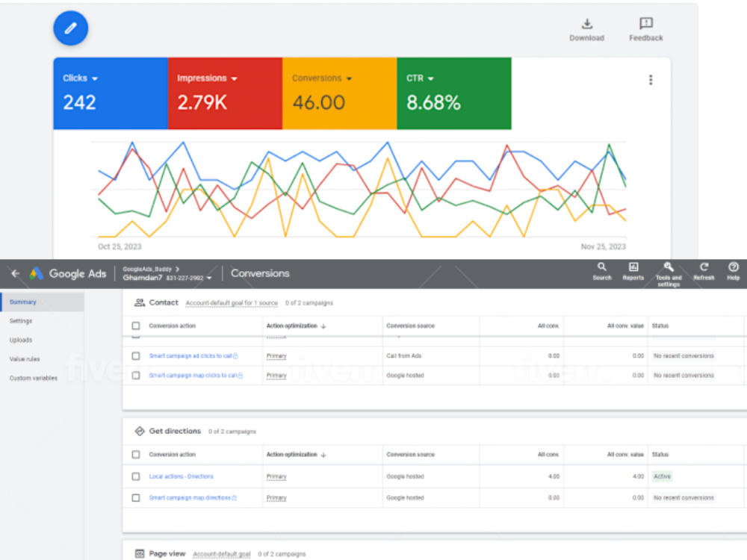
Task: Open Smart campaign ad clicks to call link
Action: (190, 355)
